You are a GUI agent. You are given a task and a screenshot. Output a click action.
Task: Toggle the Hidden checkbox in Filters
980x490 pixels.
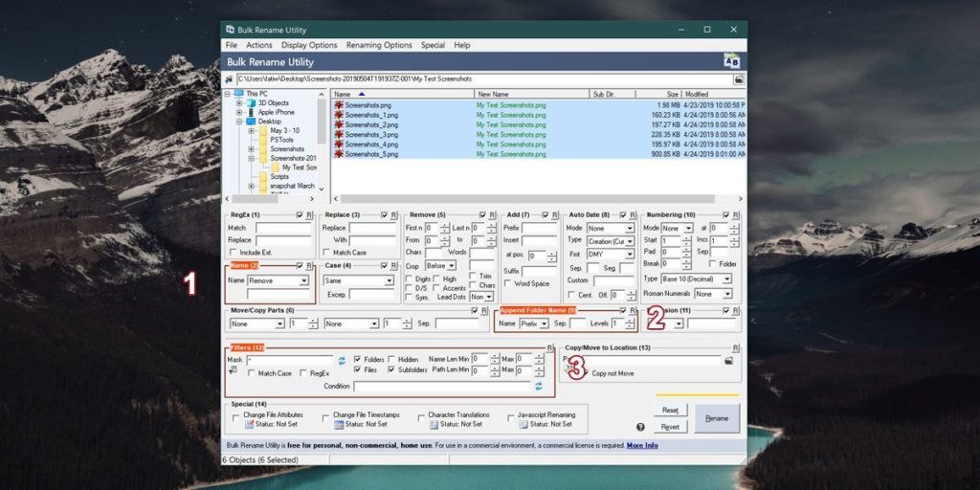pyautogui.click(x=390, y=359)
